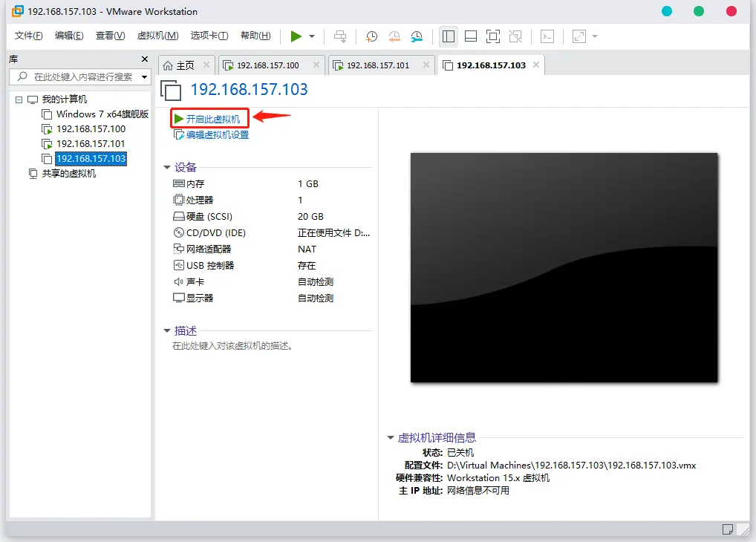Open the snapshot manager icon

(417, 36)
